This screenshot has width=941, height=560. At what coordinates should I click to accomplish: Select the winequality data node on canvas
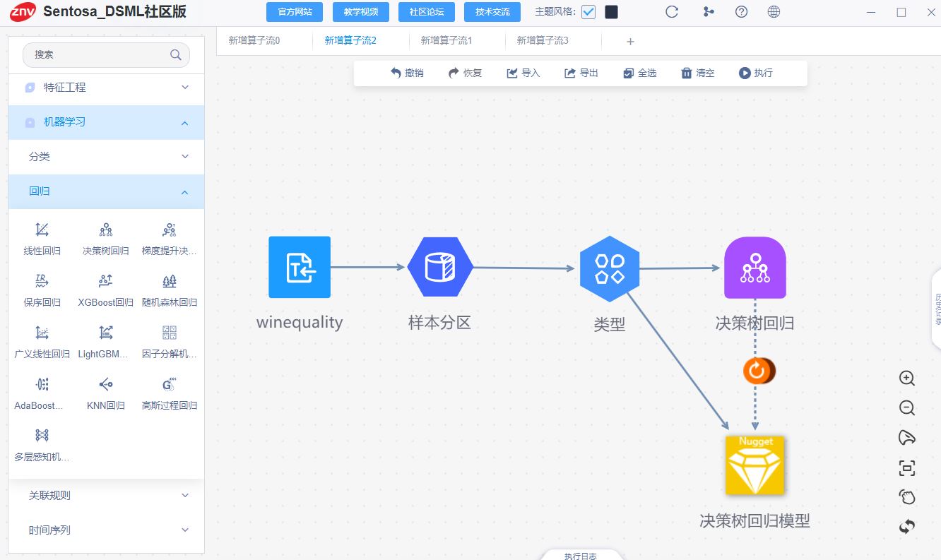(300, 267)
